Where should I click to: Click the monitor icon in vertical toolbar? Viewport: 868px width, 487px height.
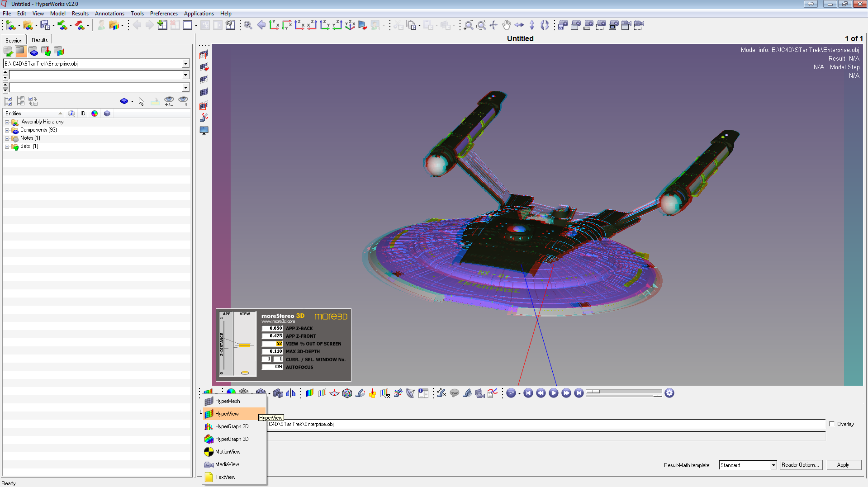point(204,131)
